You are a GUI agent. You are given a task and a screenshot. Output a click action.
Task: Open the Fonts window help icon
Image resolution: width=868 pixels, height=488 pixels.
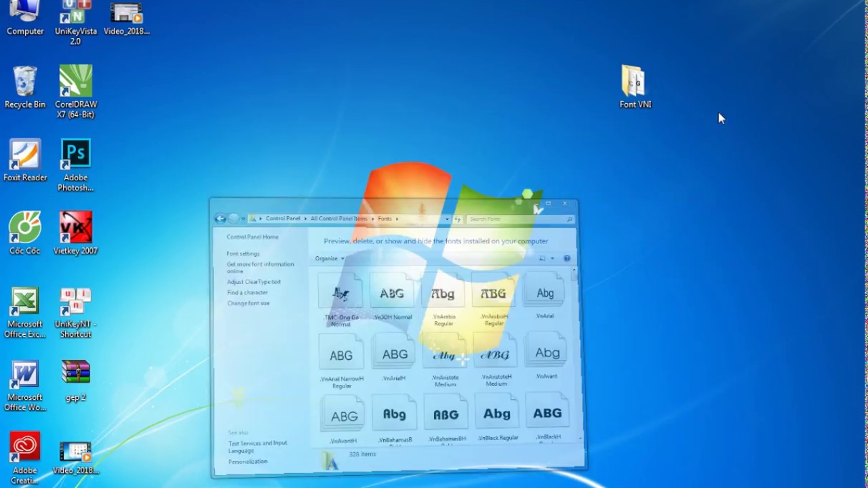pos(567,258)
